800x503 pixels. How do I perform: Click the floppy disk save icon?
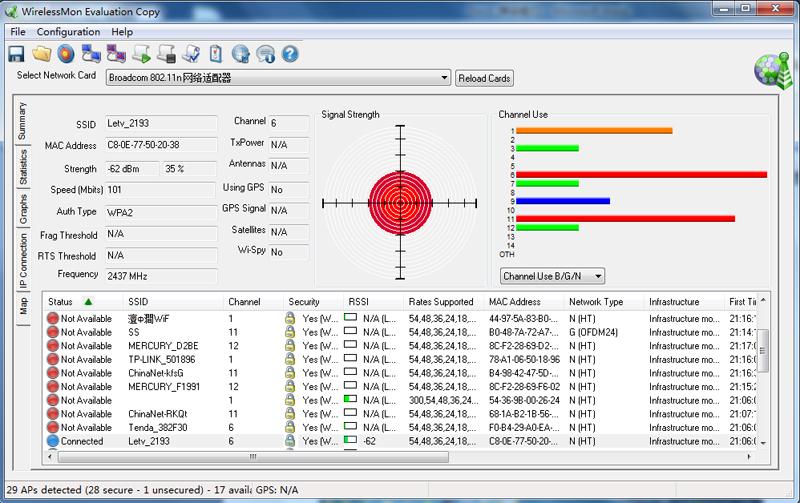click(17, 54)
